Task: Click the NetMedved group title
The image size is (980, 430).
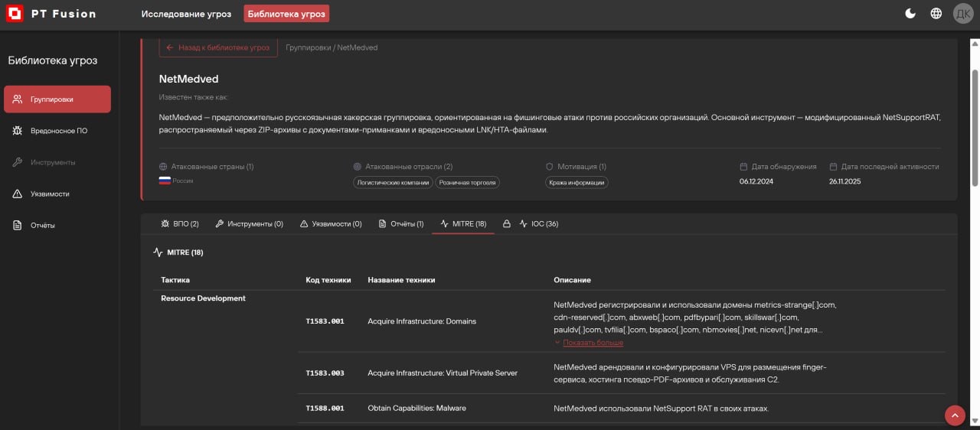Action: point(188,79)
